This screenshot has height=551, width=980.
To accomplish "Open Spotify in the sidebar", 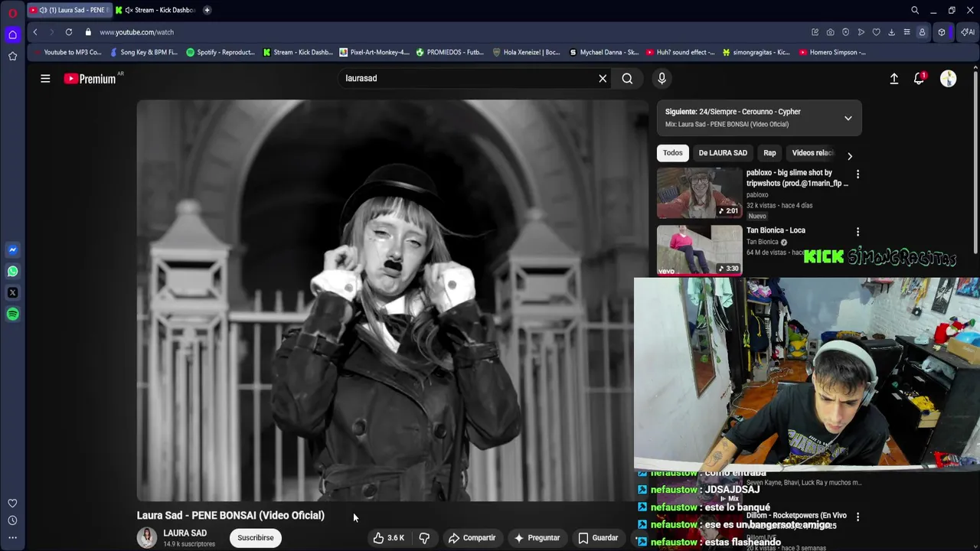I will 12,314.
